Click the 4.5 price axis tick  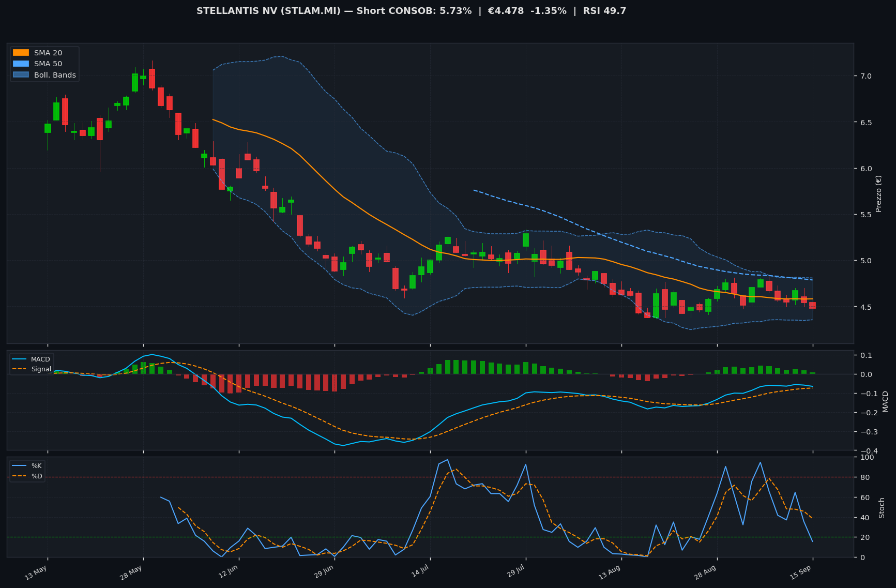point(865,307)
